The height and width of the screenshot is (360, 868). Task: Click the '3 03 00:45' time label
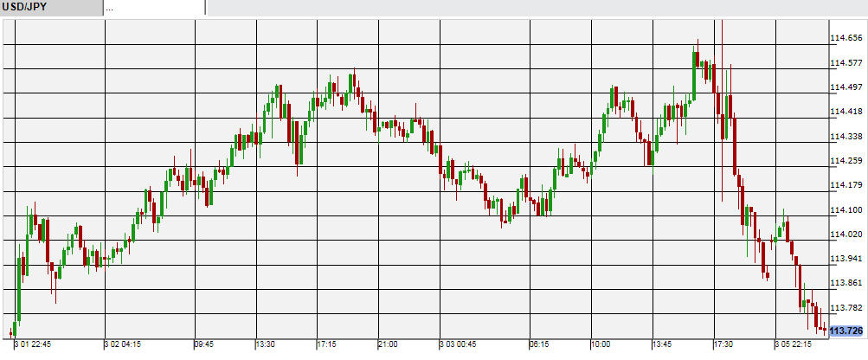458,344
